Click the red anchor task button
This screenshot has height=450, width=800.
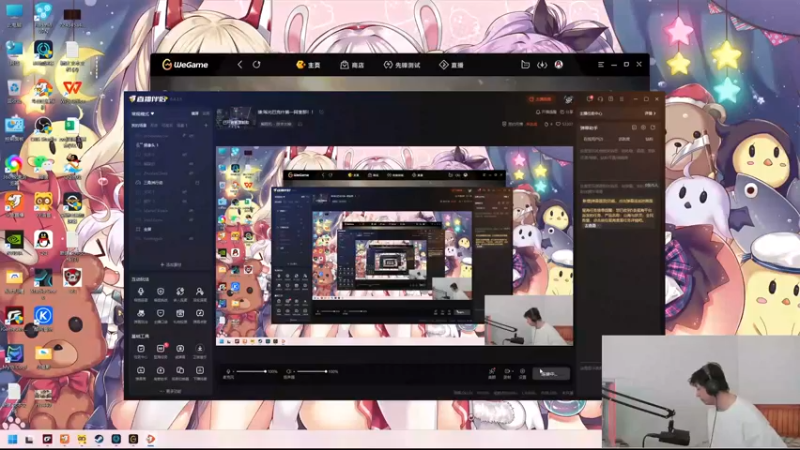[540, 99]
